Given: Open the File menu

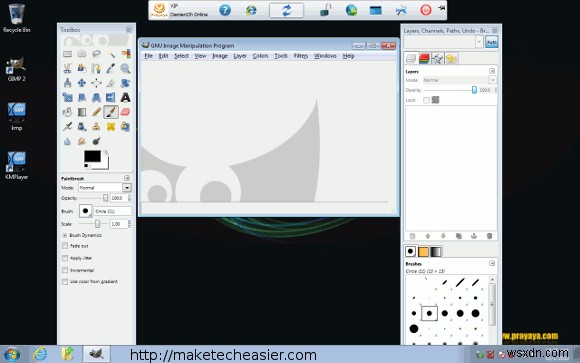Looking at the screenshot, I should (148, 56).
